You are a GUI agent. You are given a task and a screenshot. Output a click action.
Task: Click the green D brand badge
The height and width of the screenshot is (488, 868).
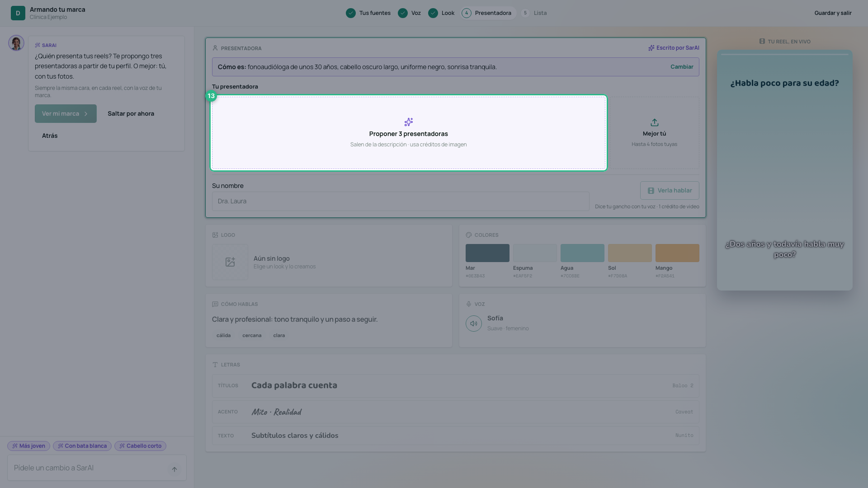(x=18, y=13)
